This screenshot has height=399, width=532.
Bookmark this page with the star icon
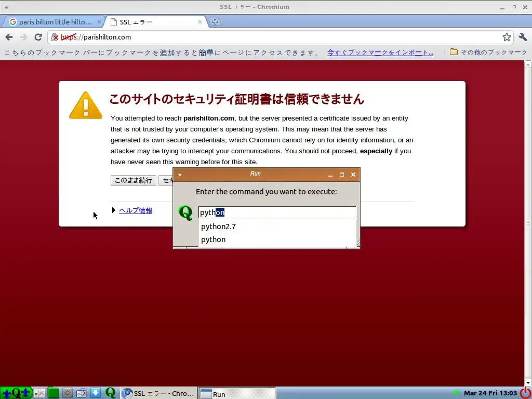pyautogui.click(x=507, y=37)
